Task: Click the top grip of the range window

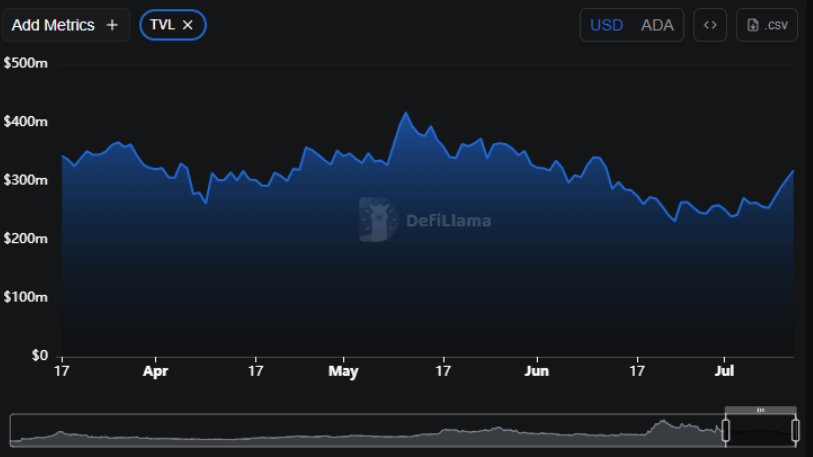Action: (x=760, y=410)
